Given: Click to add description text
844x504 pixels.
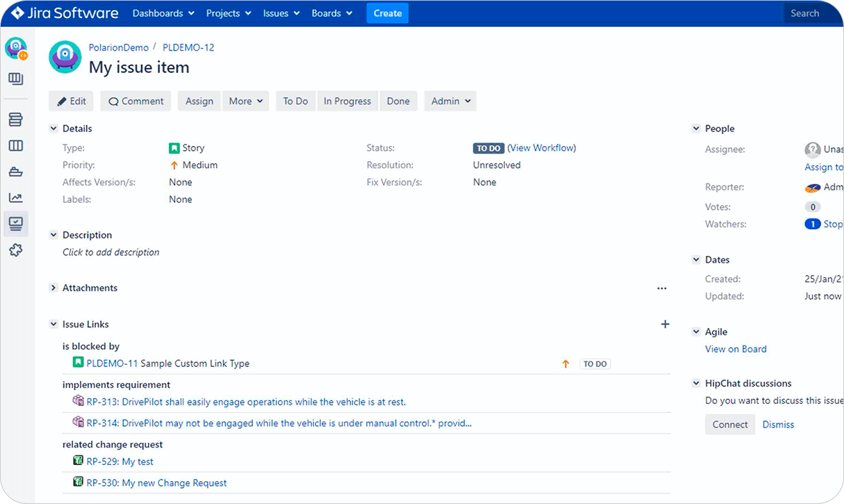Looking at the screenshot, I should click(x=111, y=252).
